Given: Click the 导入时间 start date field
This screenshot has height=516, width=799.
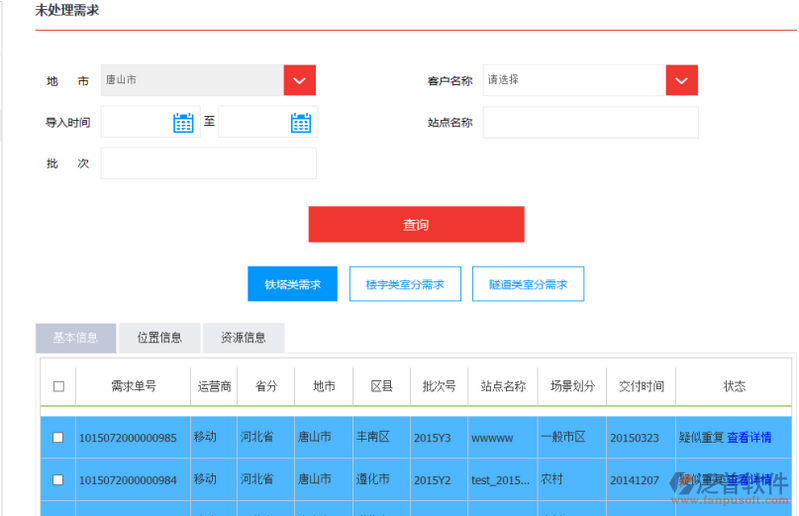Looking at the screenshot, I should (x=136, y=123).
